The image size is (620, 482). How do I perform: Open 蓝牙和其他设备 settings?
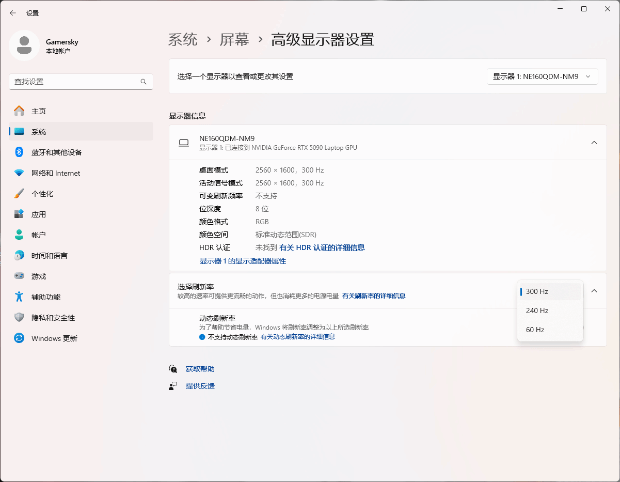click(81, 152)
